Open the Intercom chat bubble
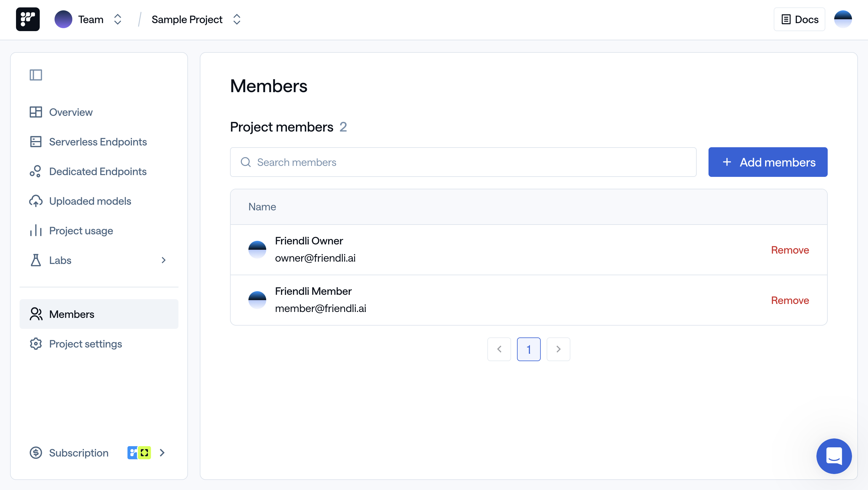Image resolution: width=868 pixels, height=490 pixels. click(x=834, y=456)
